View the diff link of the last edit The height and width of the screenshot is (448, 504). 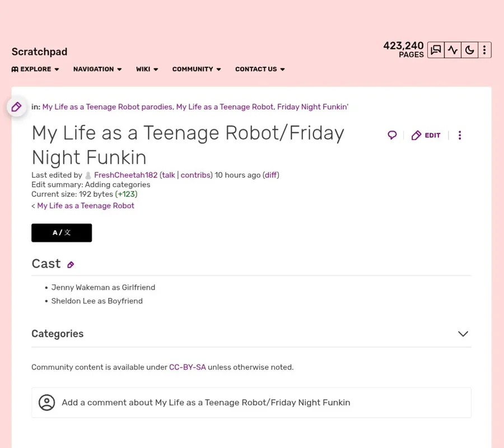(271, 175)
